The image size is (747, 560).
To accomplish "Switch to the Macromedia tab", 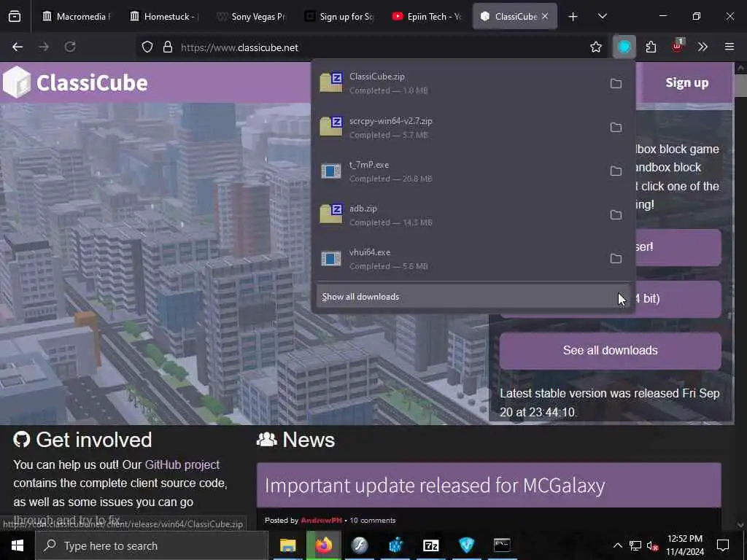I will [x=76, y=17].
